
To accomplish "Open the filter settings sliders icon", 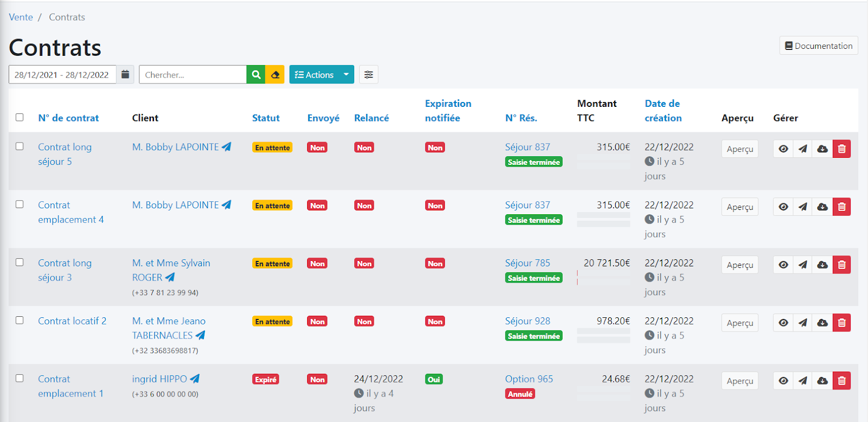I will [x=368, y=75].
